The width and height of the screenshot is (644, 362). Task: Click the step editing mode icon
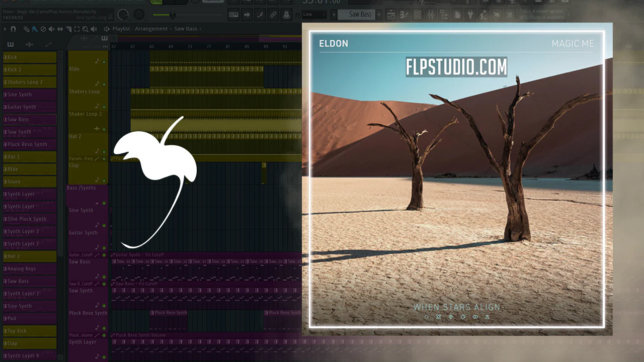pyautogui.click(x=260, y=15)
